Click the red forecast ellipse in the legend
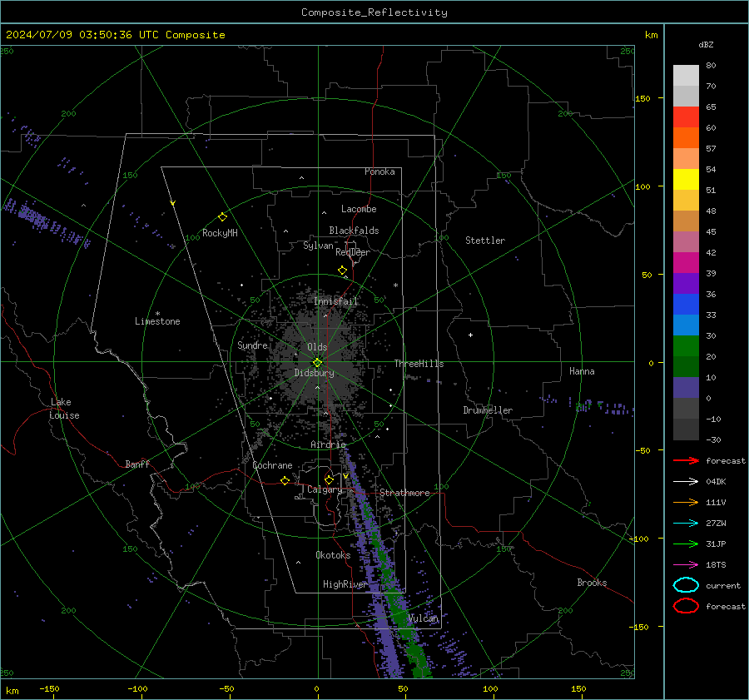Viewport: 749px width, 700px height. click(x=686, y=606)
